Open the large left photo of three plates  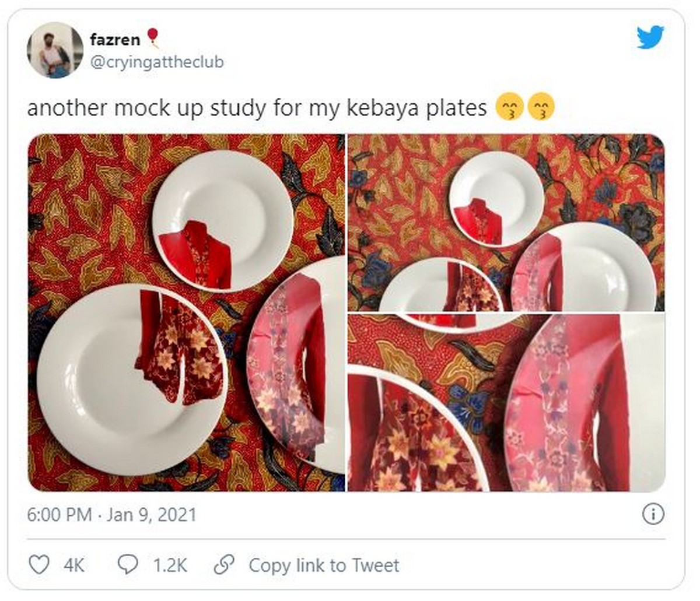[186, 312]
